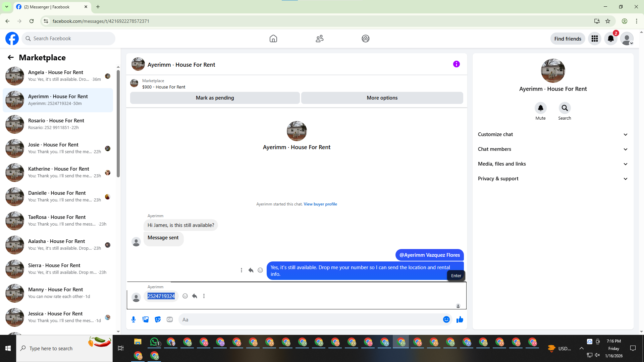Image resolution: width=644 pixels, height=362 pixels.
Task: Click the purple conversation info icon
Action: (x=456, y=64)
